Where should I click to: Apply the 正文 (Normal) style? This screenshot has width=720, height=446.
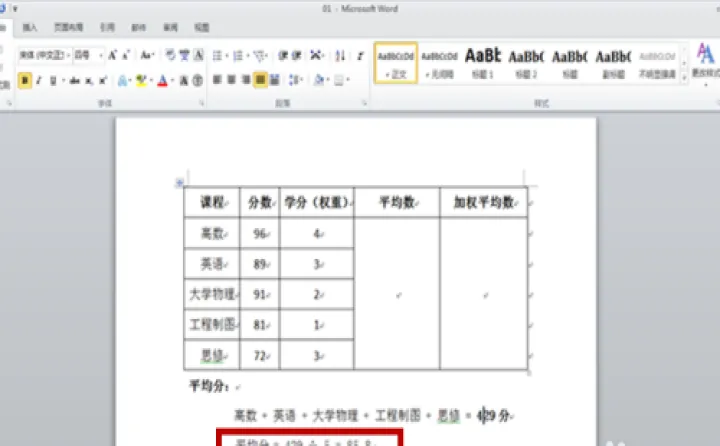tap(396, 62)
